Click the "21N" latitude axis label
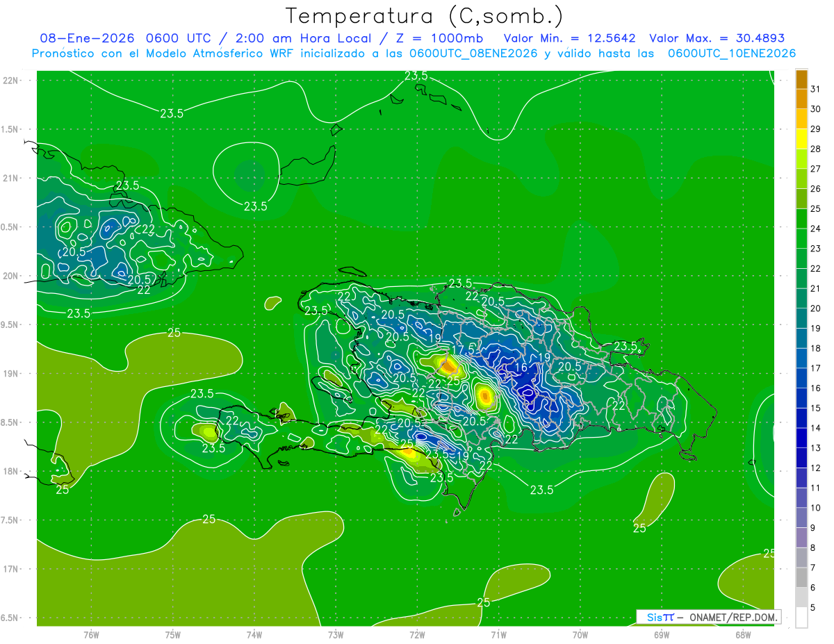The width and height of the screenshot is (834, 644). point(11,178)
